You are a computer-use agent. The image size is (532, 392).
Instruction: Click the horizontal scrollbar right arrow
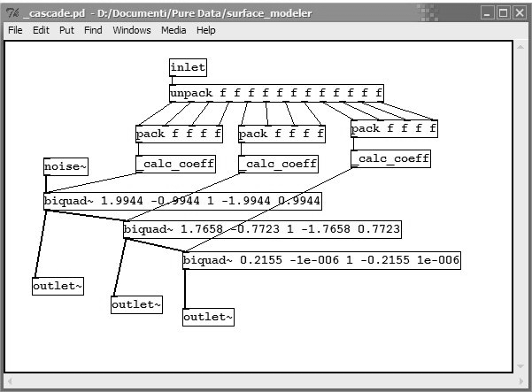click(x=522, y=381)
